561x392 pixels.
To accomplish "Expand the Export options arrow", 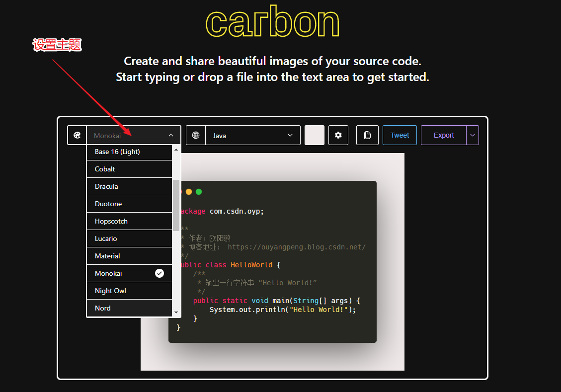I will point(472,135).
